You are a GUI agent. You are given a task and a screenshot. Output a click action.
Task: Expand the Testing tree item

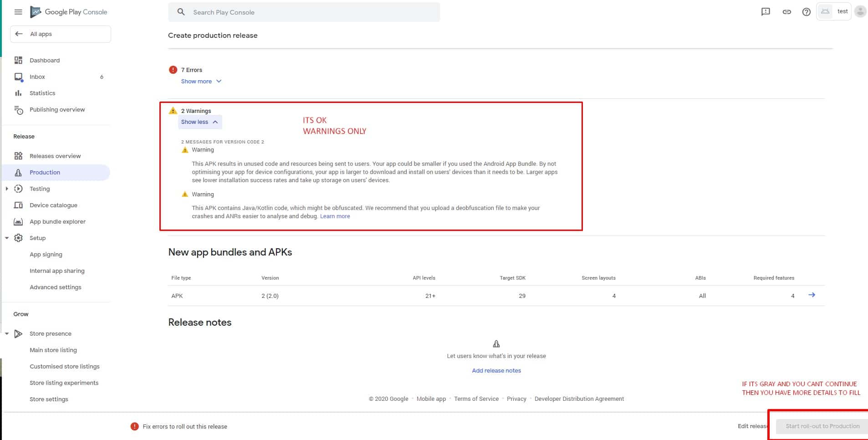[x=7, y=189]
